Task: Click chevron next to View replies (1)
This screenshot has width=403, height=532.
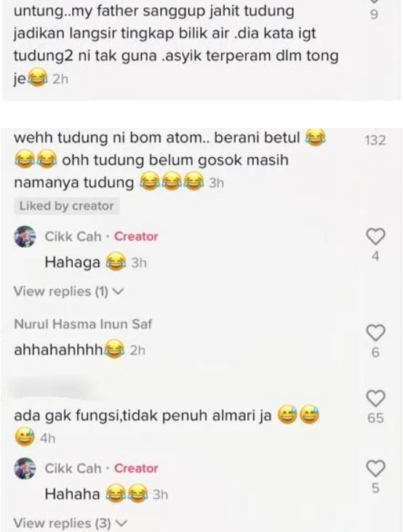Action: pos(118,291)
